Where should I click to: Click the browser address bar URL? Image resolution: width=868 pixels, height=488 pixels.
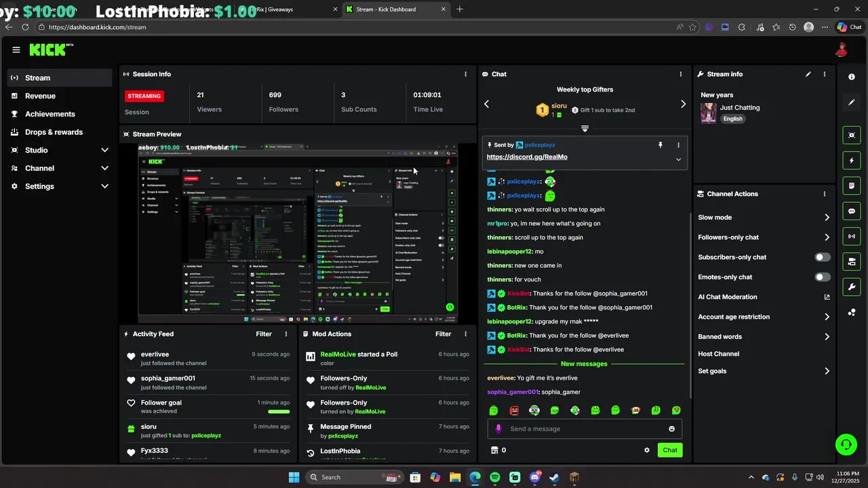(97, 27)
